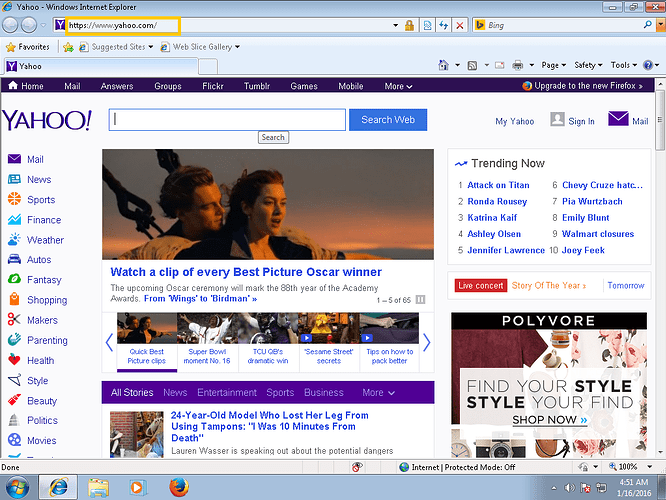Expand the More menu in Yahoo nav bar

pos(398,86)
